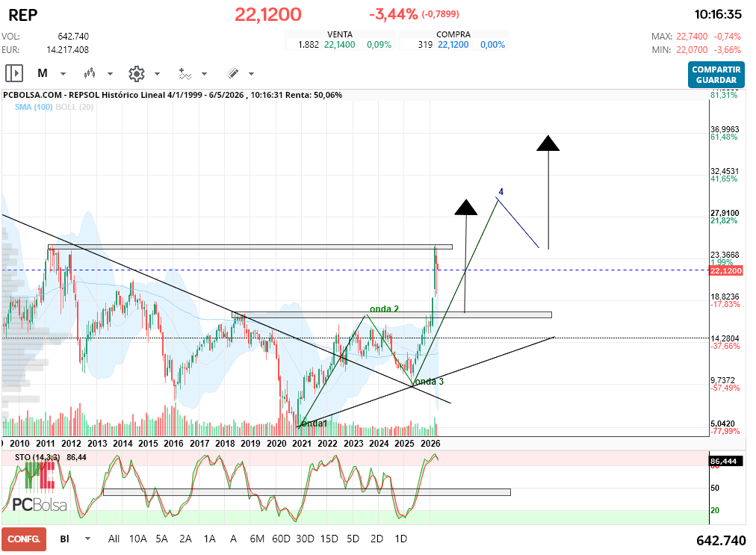756x555 pixels.
Task: Click the VENTA volume 1.882
Action: (x=309, y=45)
